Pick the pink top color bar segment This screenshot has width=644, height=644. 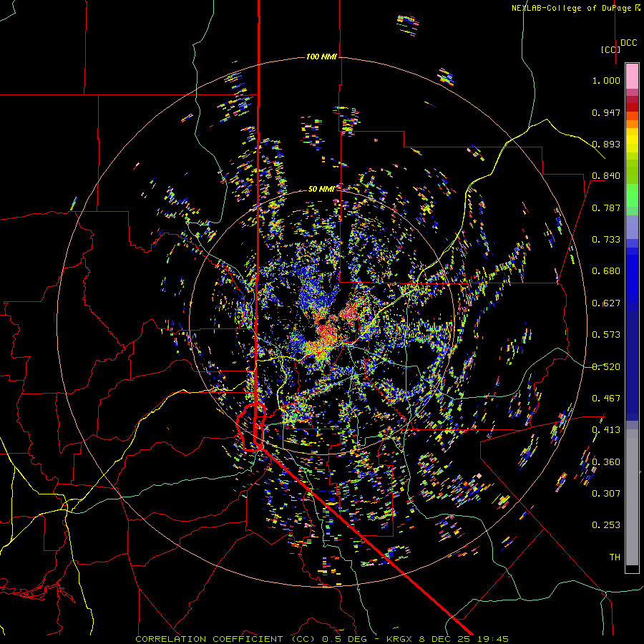click(632, 76)
